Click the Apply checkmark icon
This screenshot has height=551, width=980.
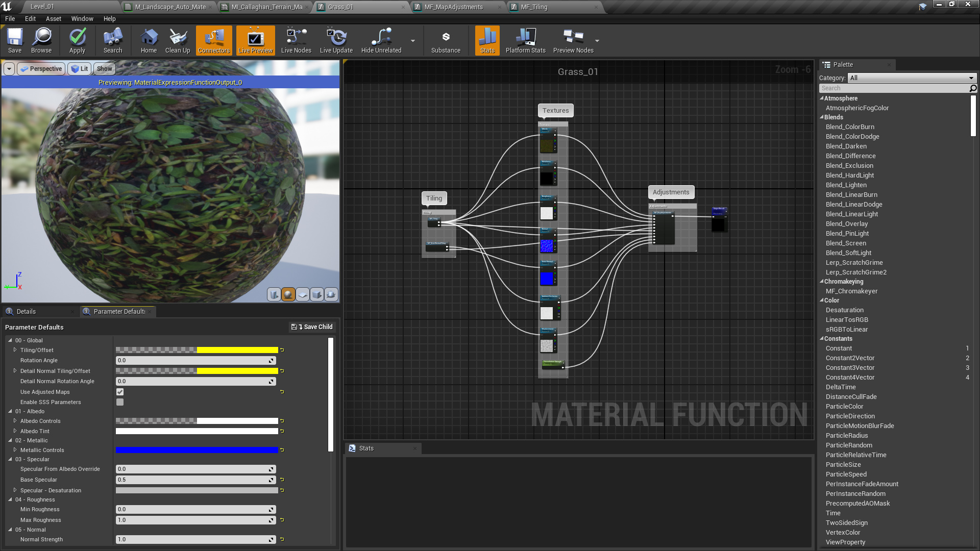pyautogui.click(x=77, y=40)
